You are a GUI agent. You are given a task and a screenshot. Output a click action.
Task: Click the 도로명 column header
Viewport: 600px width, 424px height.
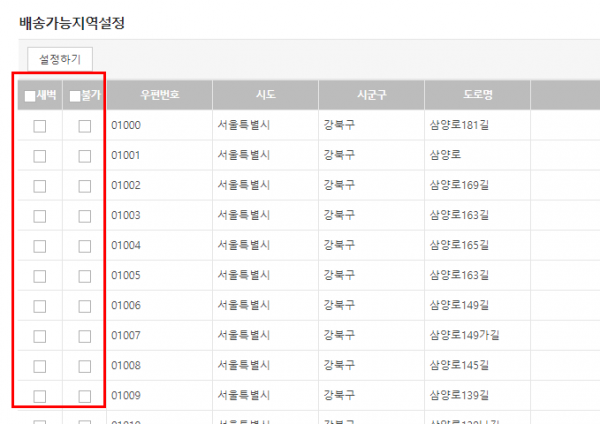pos(476,96)
